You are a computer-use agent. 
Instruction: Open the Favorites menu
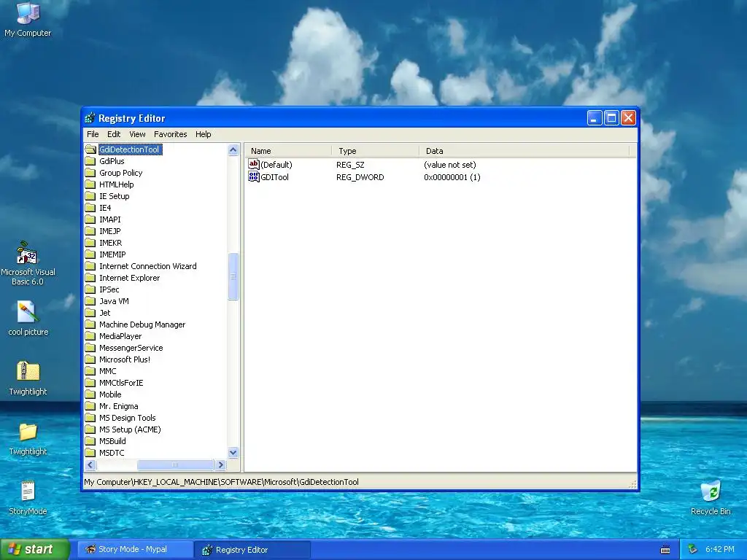[x=171, y=134]
